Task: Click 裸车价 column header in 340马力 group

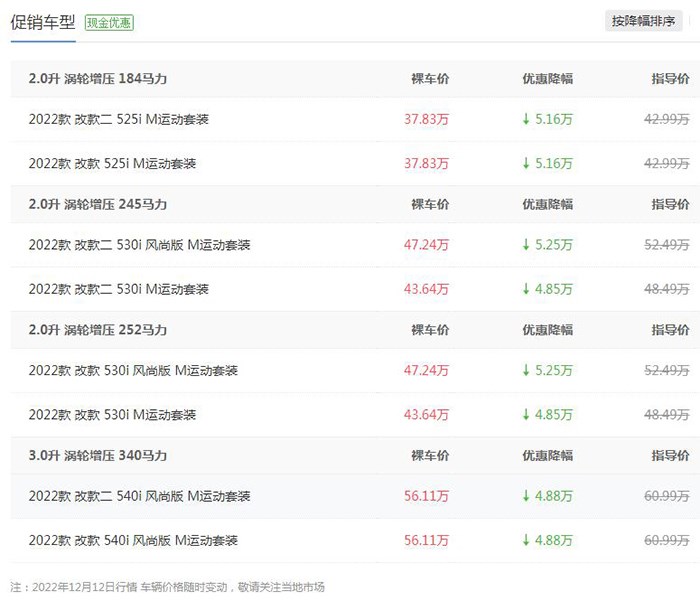Action: coord(430,455)
